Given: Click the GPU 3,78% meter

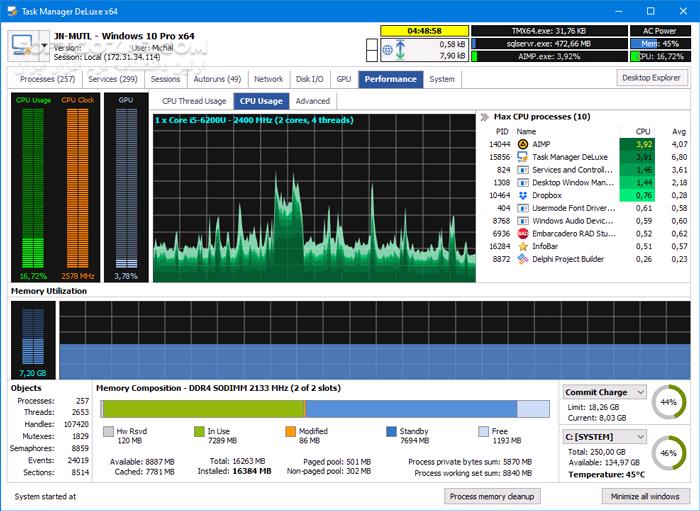Looking at the screenshot, I should [x=126, y=188].
